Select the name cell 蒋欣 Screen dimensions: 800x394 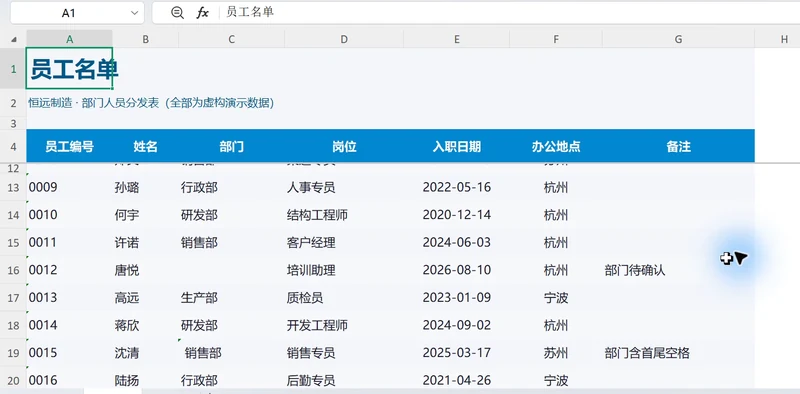coord(145,325)
